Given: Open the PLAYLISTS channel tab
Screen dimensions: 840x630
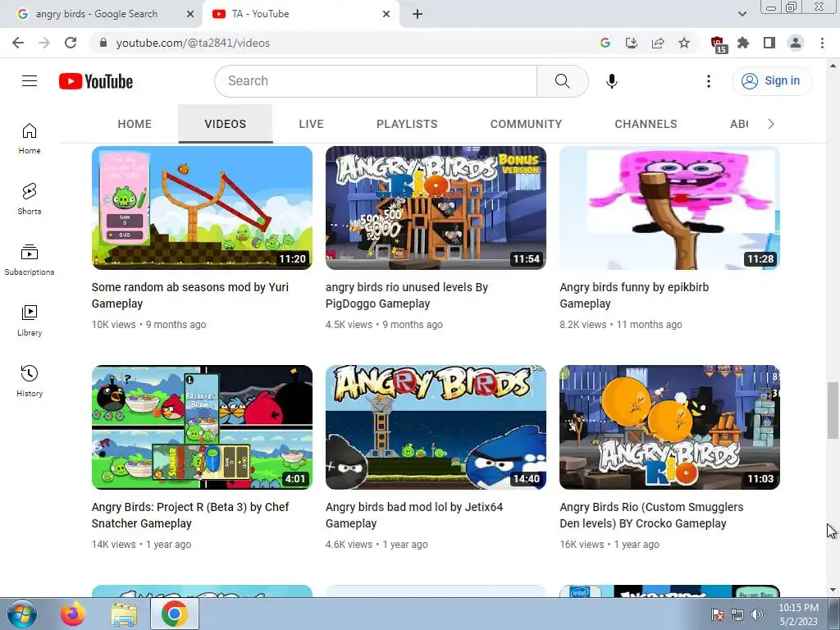Looking at the screenshot, I should [x=407, y=124].
